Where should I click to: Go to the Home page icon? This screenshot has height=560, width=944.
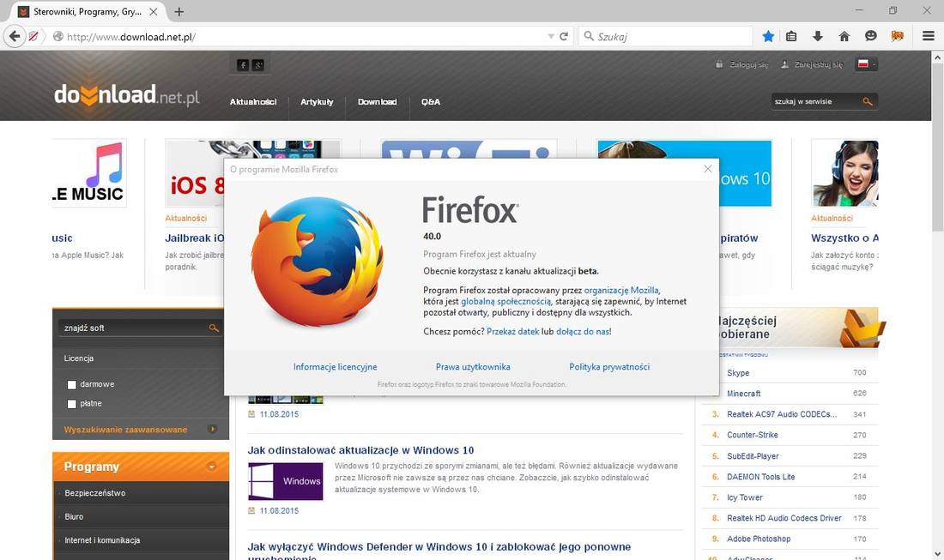coord(844,36)
